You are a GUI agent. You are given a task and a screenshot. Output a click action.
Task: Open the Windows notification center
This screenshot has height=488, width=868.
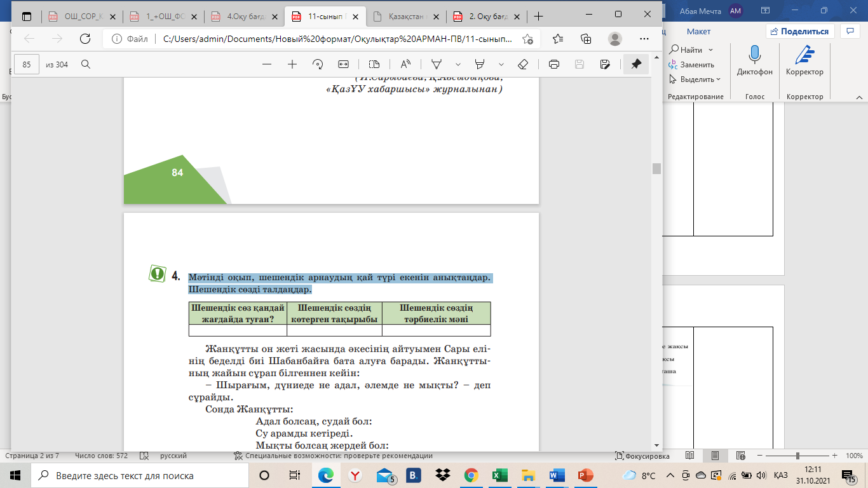[x=851, y=475]
